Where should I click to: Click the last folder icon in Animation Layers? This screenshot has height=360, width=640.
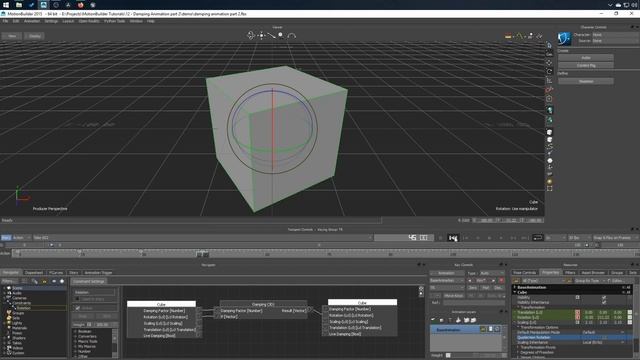click(473, 320)
